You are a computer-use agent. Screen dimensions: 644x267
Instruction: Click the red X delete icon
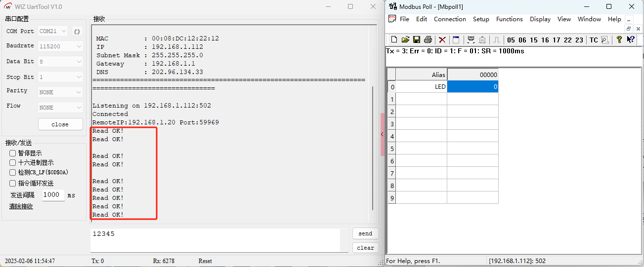[x=442, y=40]
